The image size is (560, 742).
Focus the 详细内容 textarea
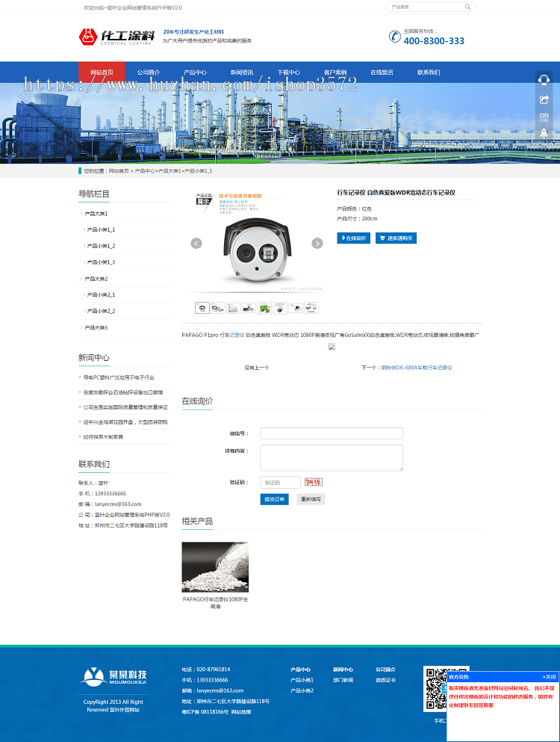[332, 457]
